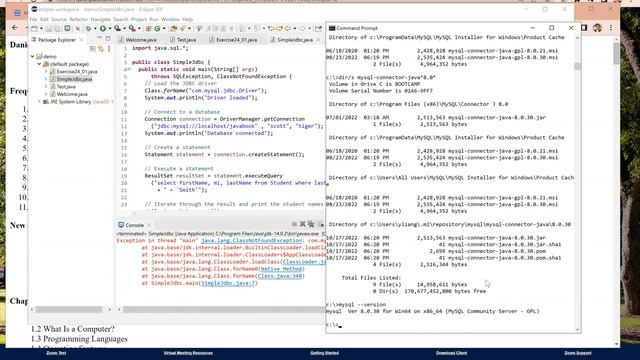This screenshot has height=360, width=640.
Task: Open Class.java:340 link in stack trace
Action: pyautogui.click(x=280, y=276)
